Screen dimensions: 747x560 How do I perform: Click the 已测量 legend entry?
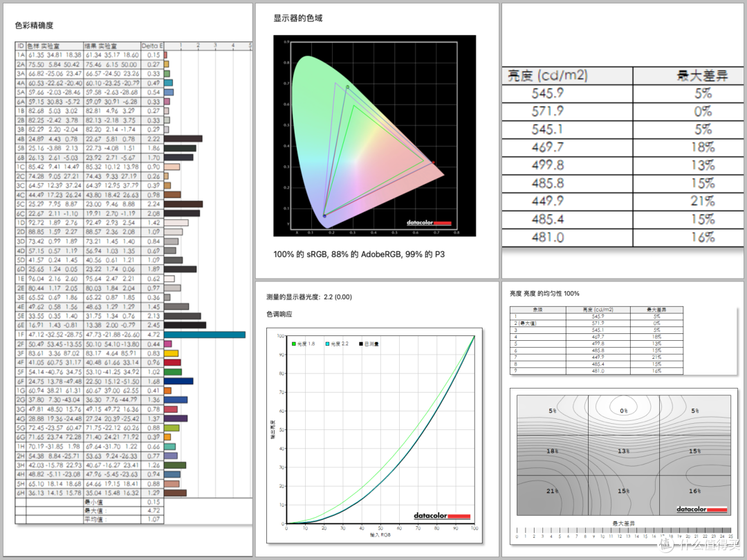click(x=369, y=344)
